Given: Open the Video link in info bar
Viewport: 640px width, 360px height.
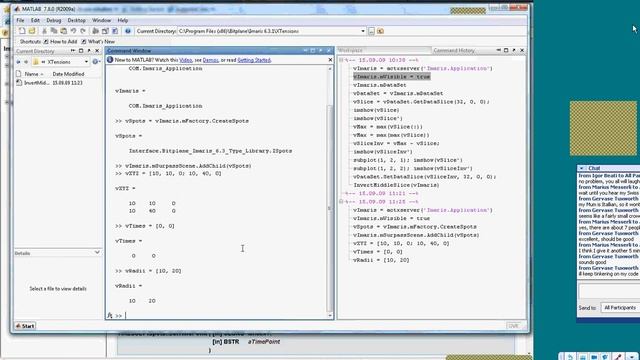Looking at the screenshot, I should pyautogui.click(x=185, y=60).
